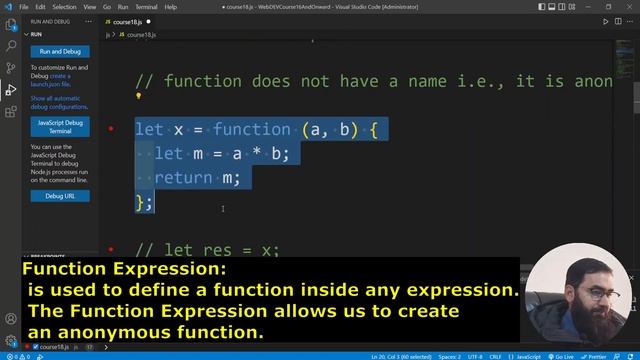Toggle breakpoint beside '// let res = x'
640x360 pixels.
point(111,249)
